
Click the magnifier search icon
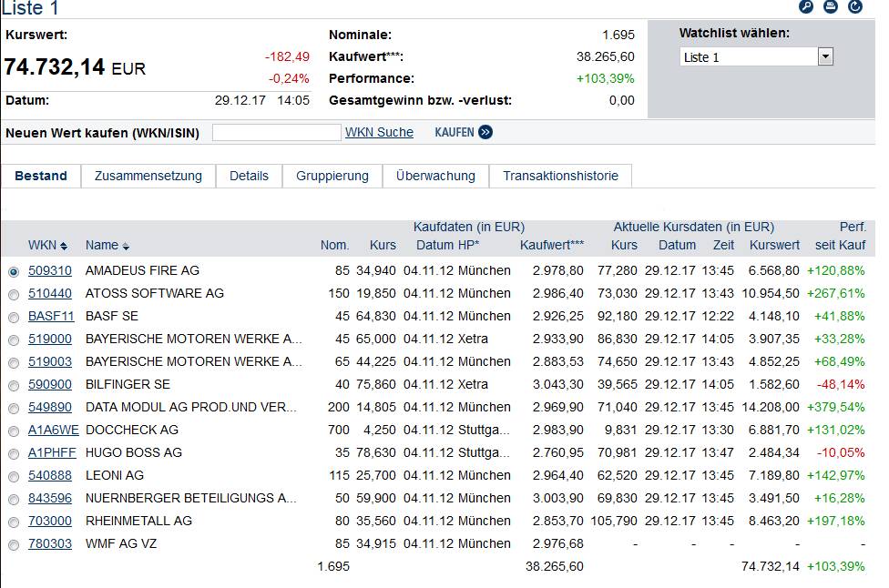tap(806, 7)
